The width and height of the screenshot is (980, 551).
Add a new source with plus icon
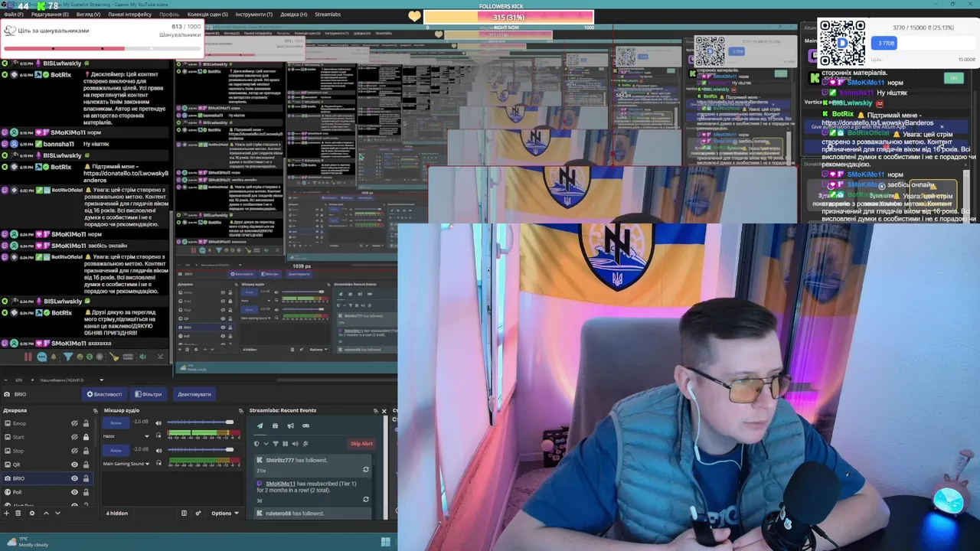[6, 513]
